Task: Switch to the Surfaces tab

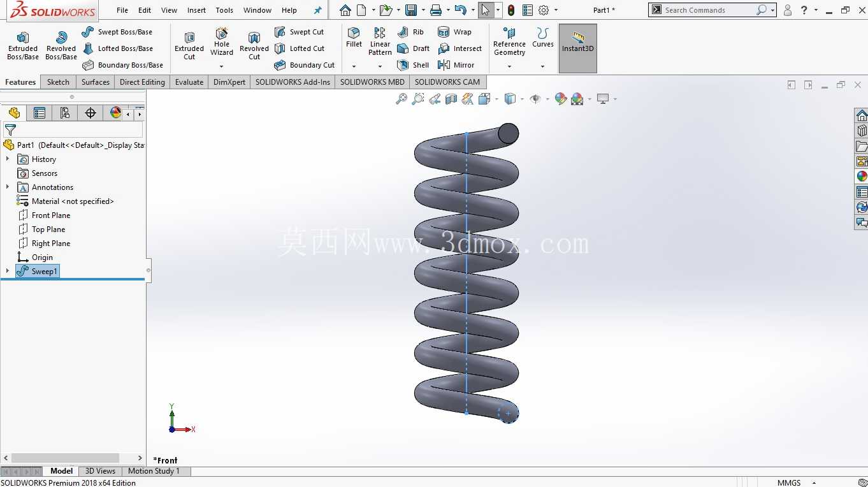Action: point(96,82)
